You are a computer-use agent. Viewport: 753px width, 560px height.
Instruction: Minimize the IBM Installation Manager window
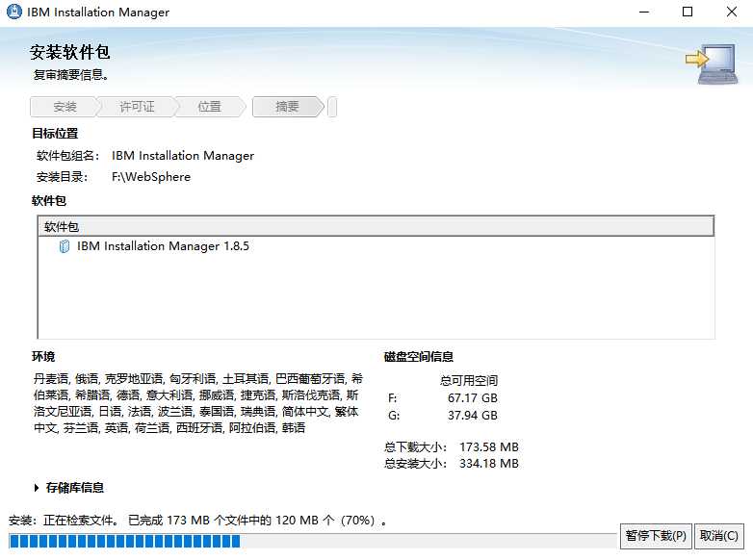[644, 12]
